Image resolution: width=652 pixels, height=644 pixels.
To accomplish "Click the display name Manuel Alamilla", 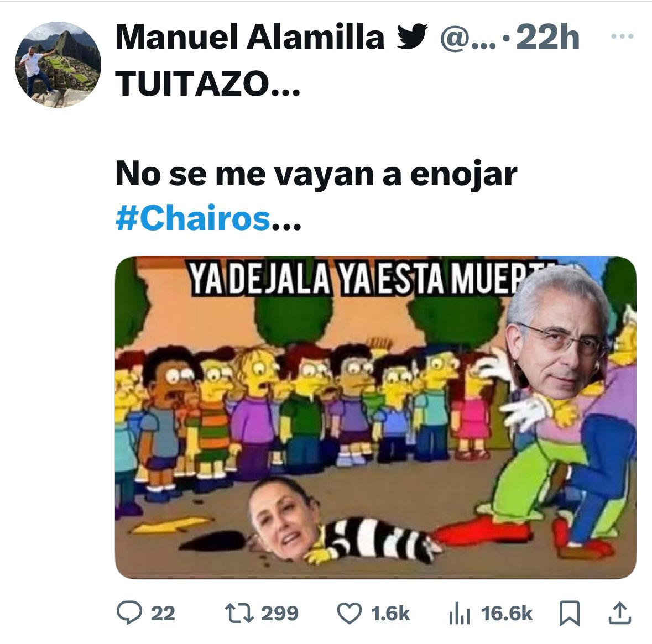I will tap(250, 37).
